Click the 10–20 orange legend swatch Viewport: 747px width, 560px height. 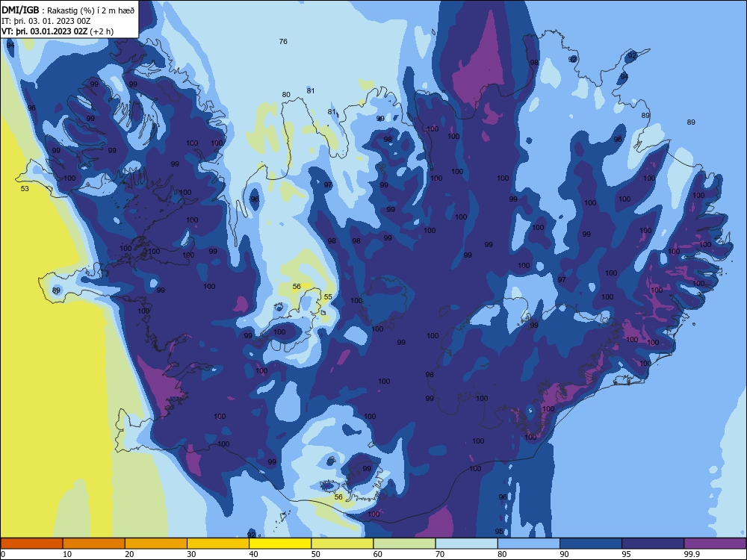pos(94,544)
